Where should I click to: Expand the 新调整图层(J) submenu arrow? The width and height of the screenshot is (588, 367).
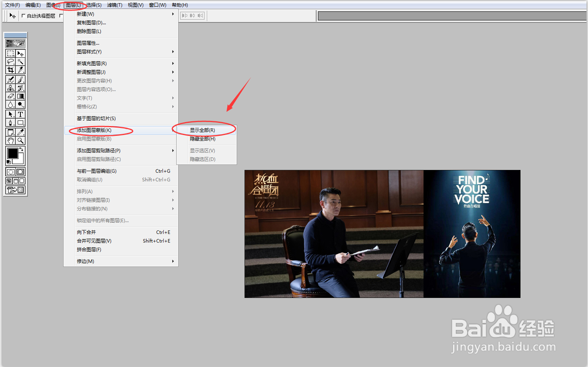(173, 72)
